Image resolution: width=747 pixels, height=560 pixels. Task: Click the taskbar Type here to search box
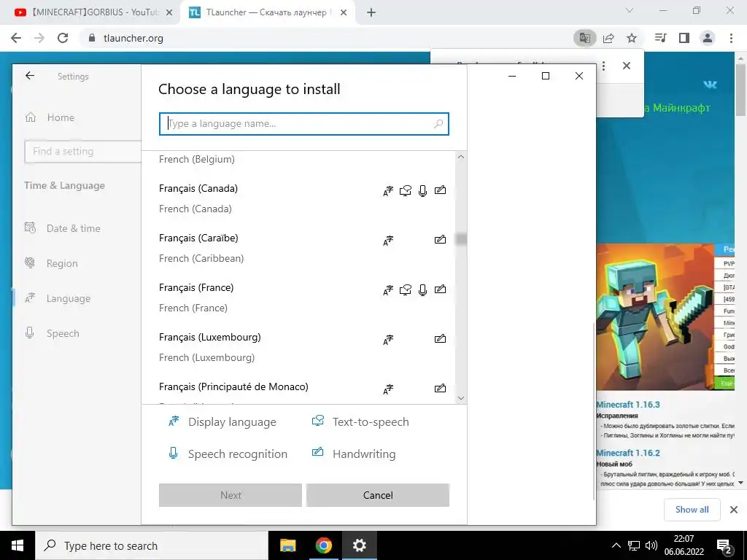152,545
